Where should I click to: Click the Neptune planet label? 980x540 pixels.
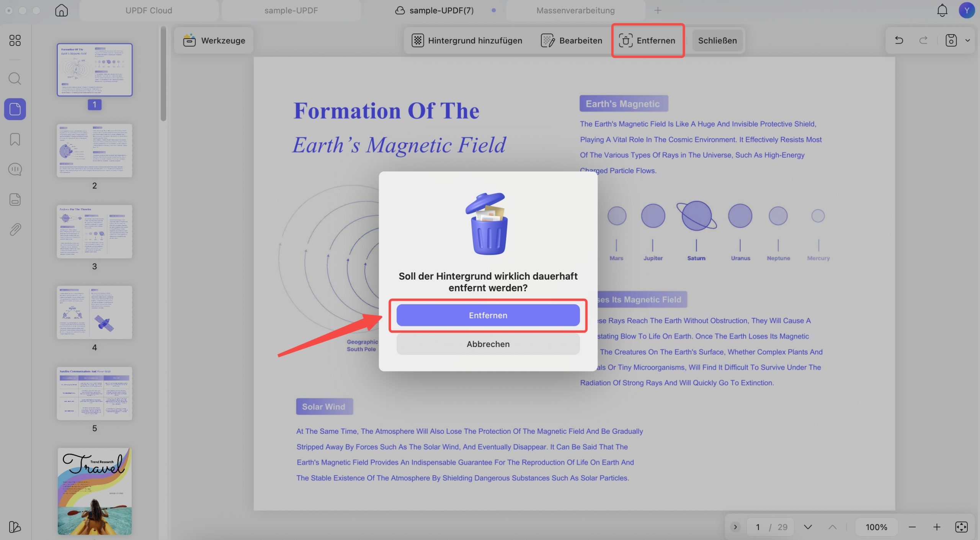[x=778, y=258]
